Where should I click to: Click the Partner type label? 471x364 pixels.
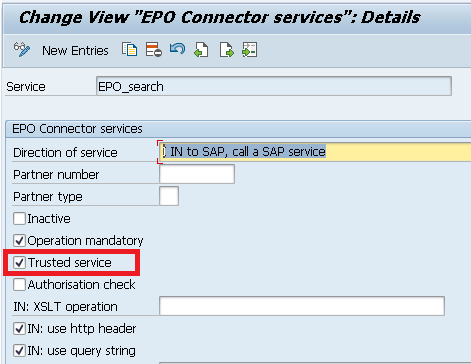pos(48,197)
